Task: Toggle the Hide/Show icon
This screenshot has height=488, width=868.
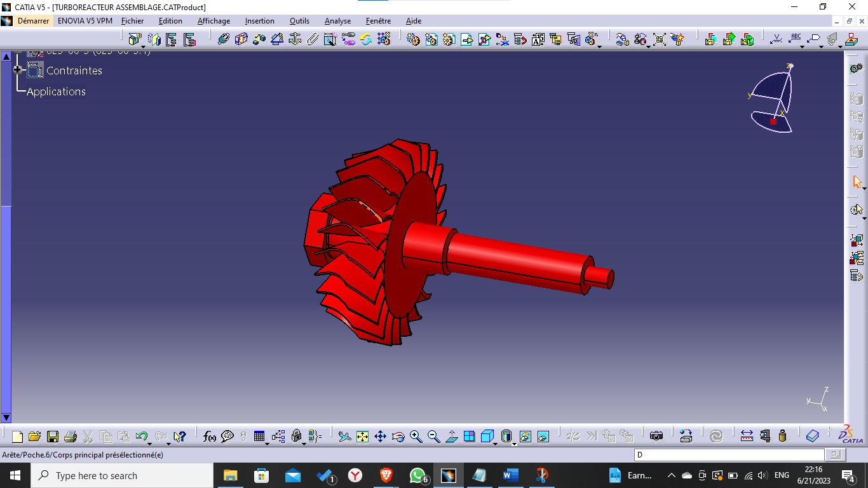Action: [x=526, y=437]
